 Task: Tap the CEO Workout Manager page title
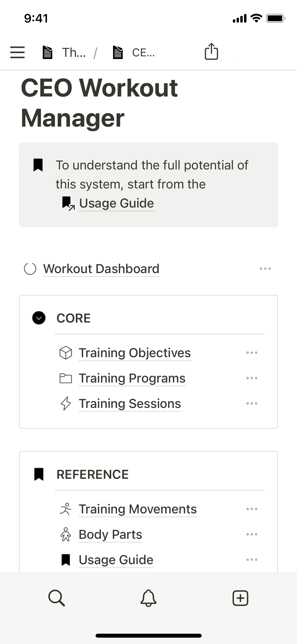(99, 103)
